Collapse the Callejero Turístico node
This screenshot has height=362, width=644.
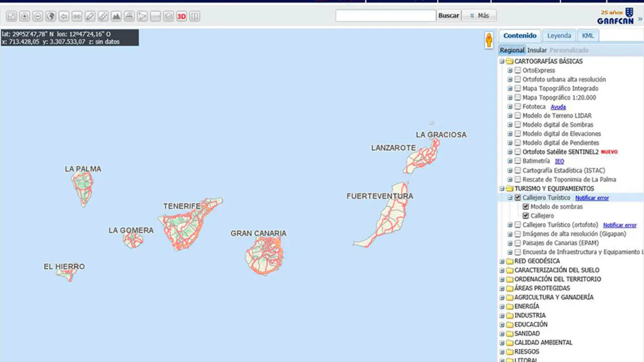point(510,198)
